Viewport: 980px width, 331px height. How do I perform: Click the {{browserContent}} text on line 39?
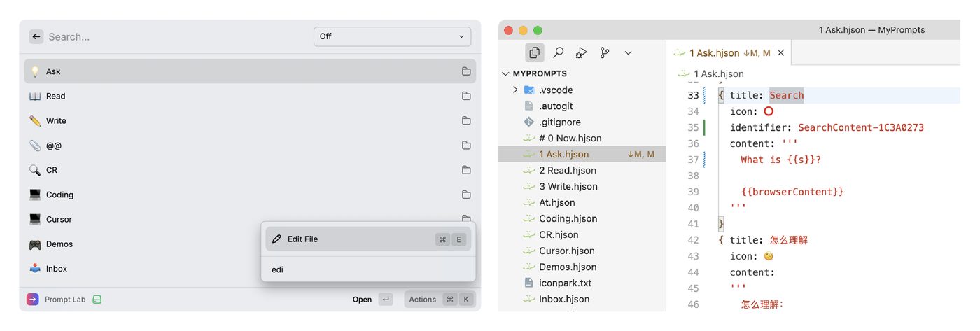[792, 192]
